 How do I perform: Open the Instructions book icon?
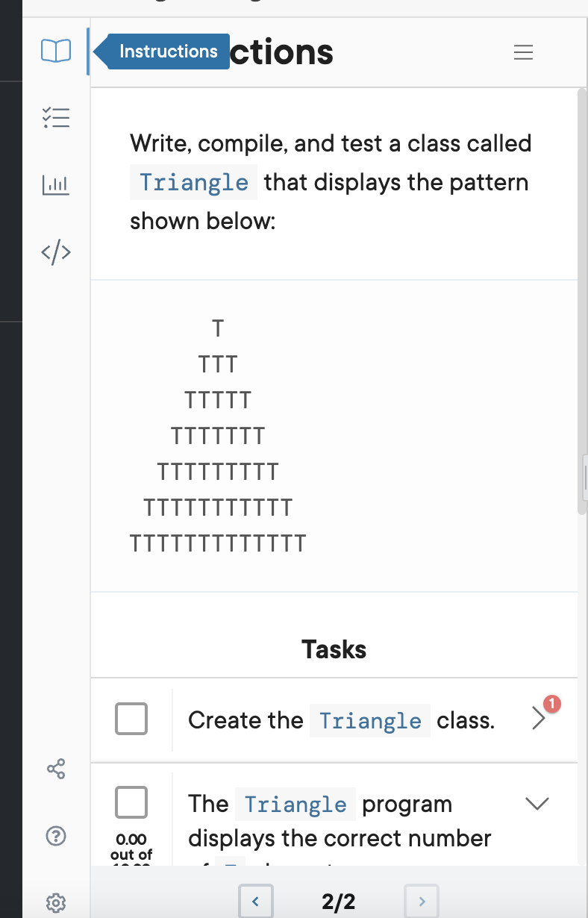pyautogui.click(x=55, y=50)
